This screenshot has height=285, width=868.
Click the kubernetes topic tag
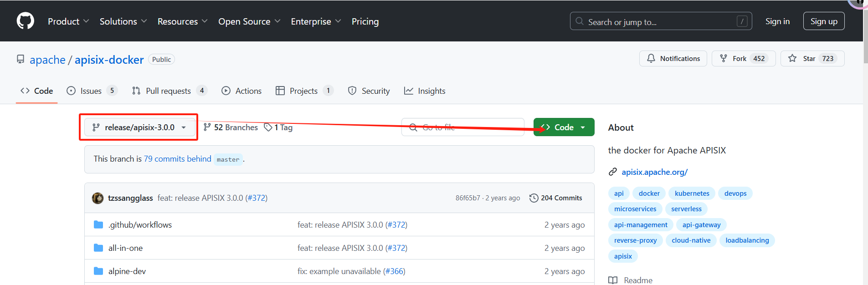click(x=692, y=193)
